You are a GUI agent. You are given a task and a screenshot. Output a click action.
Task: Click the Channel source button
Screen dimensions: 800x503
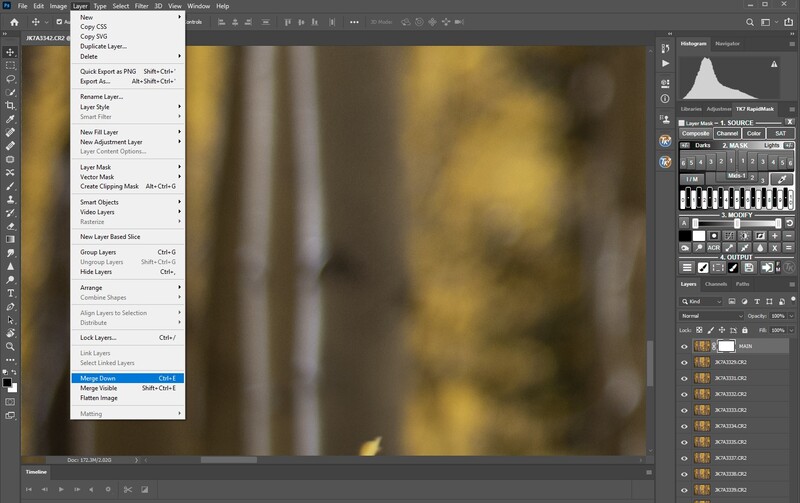click(727, 133)
